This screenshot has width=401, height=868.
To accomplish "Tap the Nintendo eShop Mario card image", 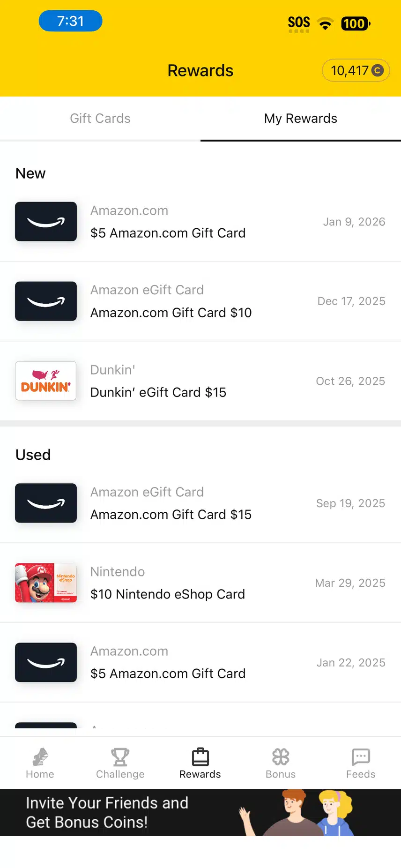I will pyautogui.click(x=46, y=583).
